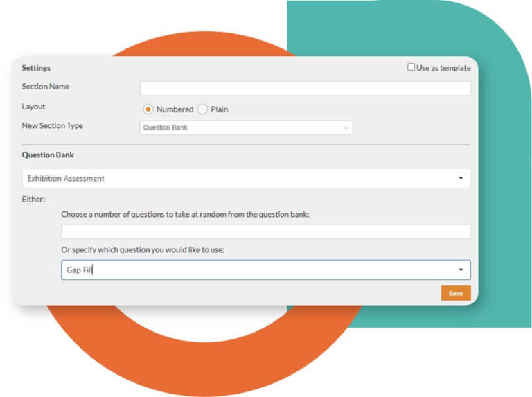Open the Gap Fill question dropdown
Screen dimensions: 532x397
pos(256,270)
